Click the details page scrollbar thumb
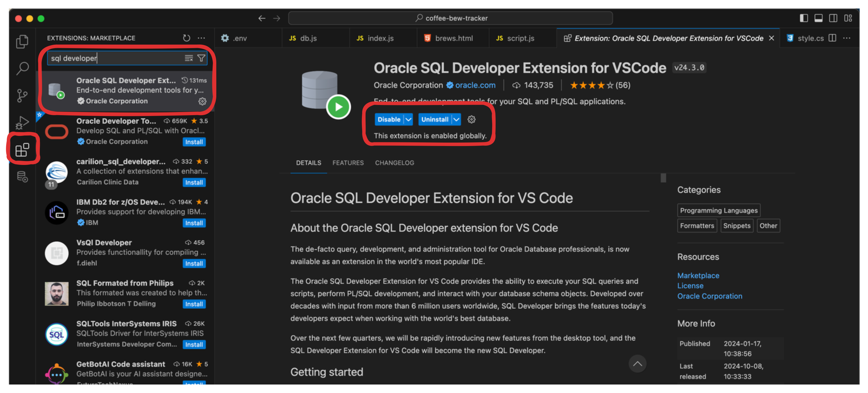Image resolution: width=868 pixels, height=393 pixels. [663, 178]
